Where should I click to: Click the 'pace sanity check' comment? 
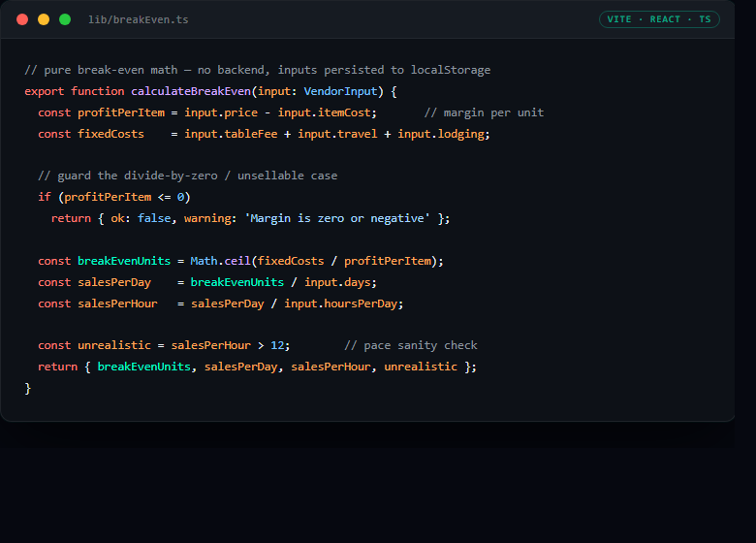[411, 346]
